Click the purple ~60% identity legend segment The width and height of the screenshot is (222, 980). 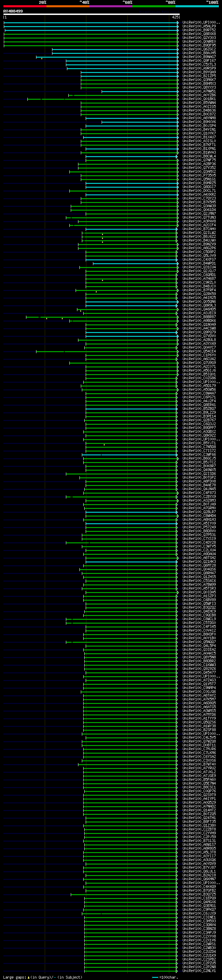coord(111,6)
